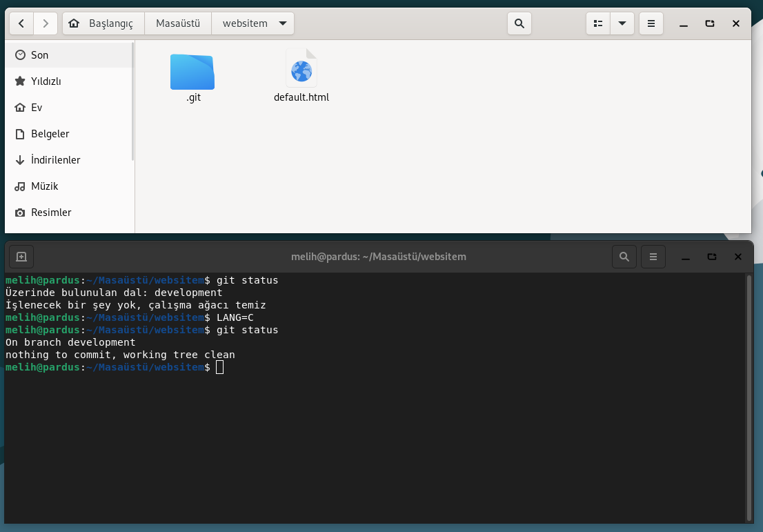This screenshot has width=763, height=532.
Task: Go back in the file manager
Action: click(21, 23)
